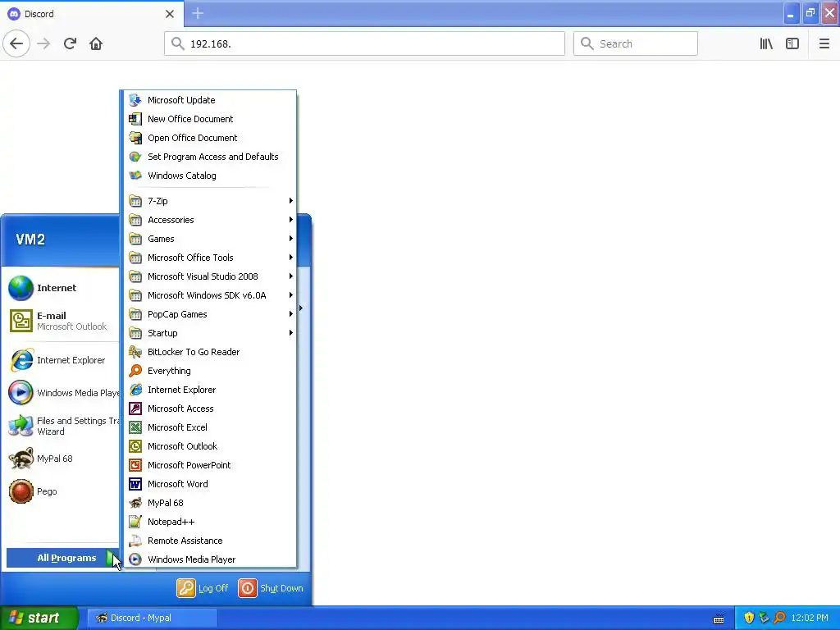Click Microsoft Outlook icon in programs list
840x630 pixels.
point(135,446)
